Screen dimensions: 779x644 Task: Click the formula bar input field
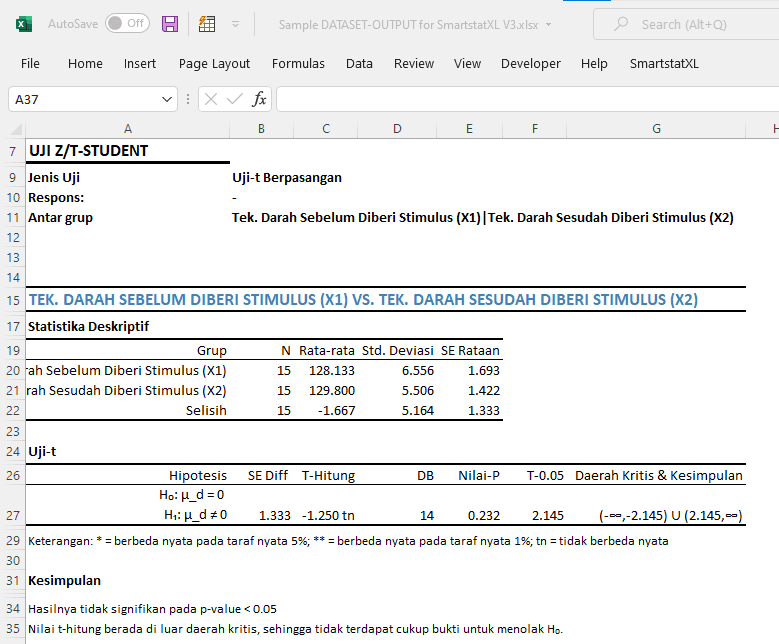tap(520, 99)
